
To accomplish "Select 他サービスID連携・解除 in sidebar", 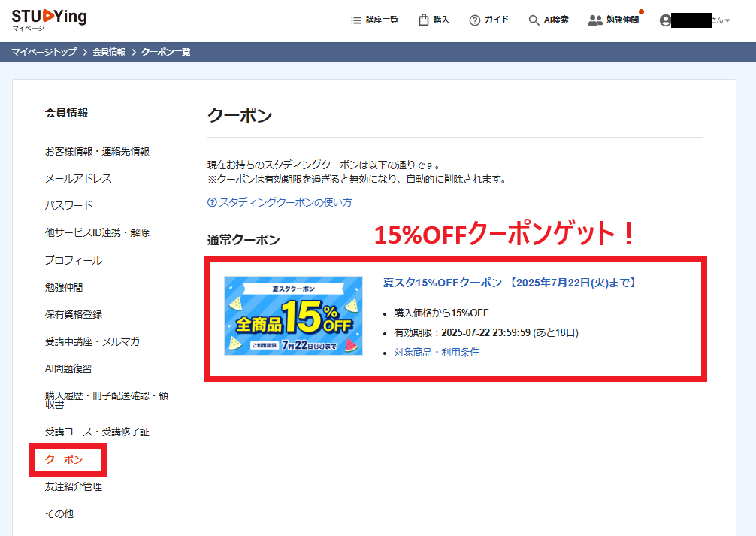I will click(98, 232).
